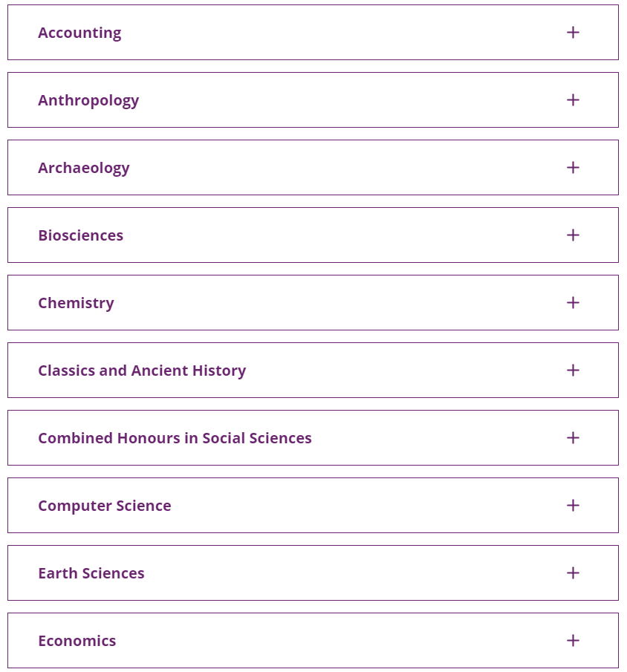Open Combined Honours in Social Sciences title
Image resolution: width=627 pixels, height=672 pixels.
click(x=175, y=438)
